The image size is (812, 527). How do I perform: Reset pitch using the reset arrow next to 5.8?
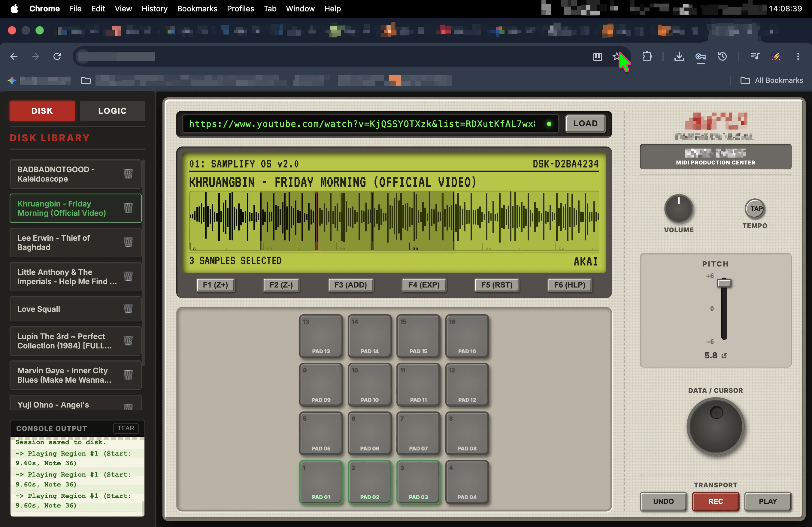click(x=724, y=356)
